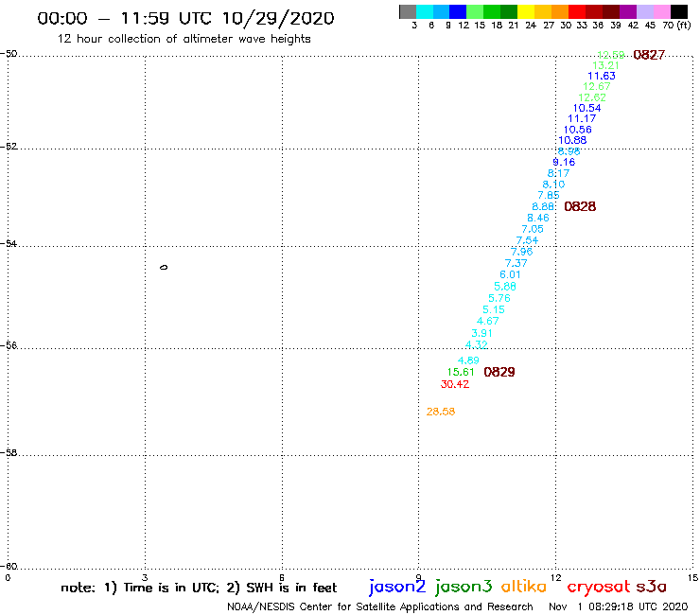Viewport: 700px width, 615px height.
Task: Click the wave height value 4.89
Action: (468, 360)
